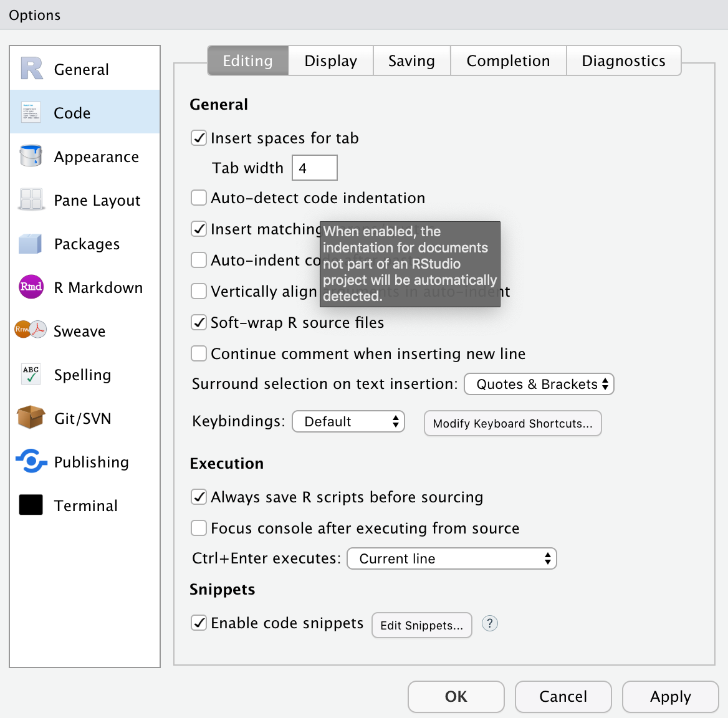Uncheck Soft-wrap R source files
The width and height of the screenshot is (728, 718).
tap(198, 322)
